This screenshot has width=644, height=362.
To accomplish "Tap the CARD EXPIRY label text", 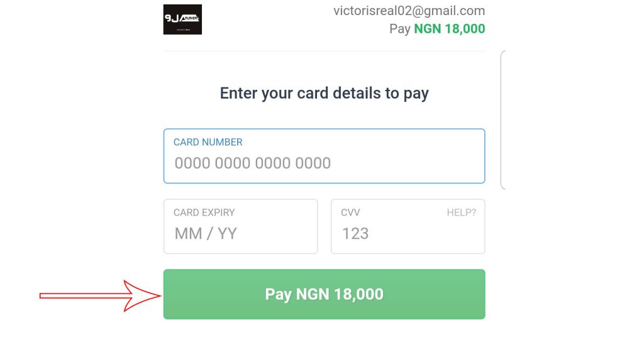I will tap(204, 212).
